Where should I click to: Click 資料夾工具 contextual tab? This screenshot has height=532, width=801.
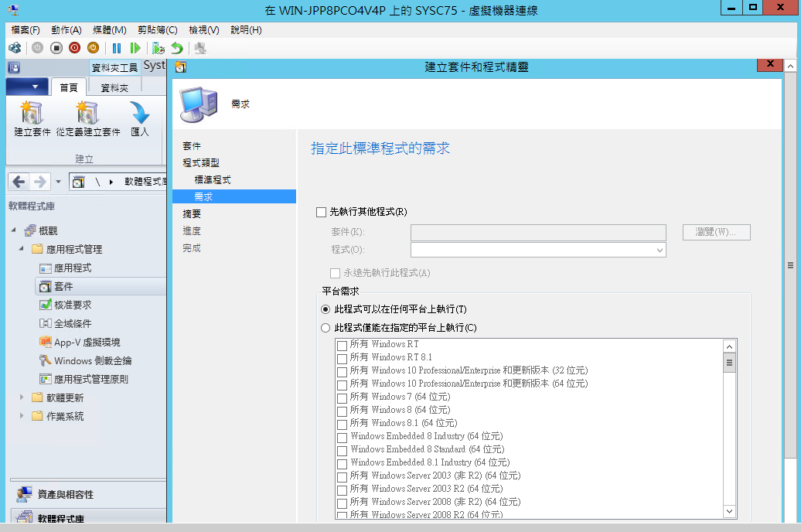(114, 67)
